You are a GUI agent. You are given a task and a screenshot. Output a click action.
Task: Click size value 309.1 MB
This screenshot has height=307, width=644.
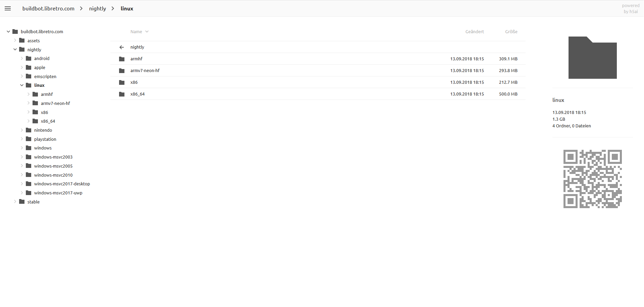point(508,59)
